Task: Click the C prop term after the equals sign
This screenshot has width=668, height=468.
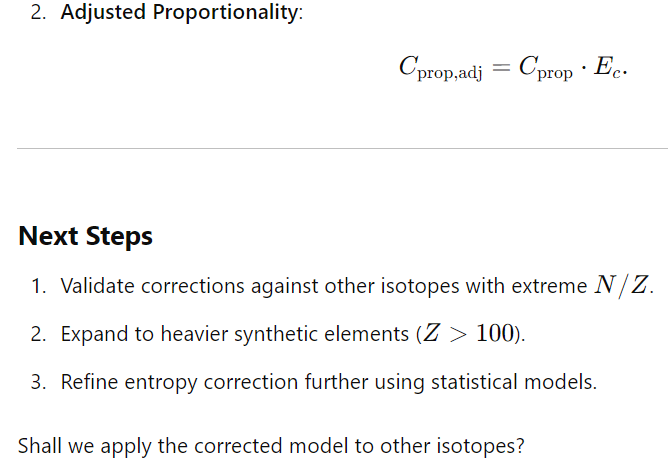Action: coord(546,68)
